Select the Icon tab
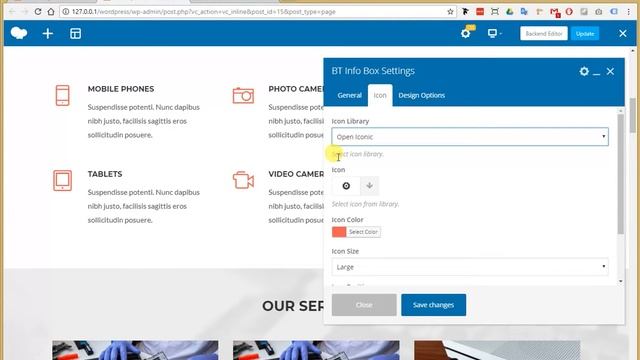Viewport: 640px width, 360px height. 380,95
